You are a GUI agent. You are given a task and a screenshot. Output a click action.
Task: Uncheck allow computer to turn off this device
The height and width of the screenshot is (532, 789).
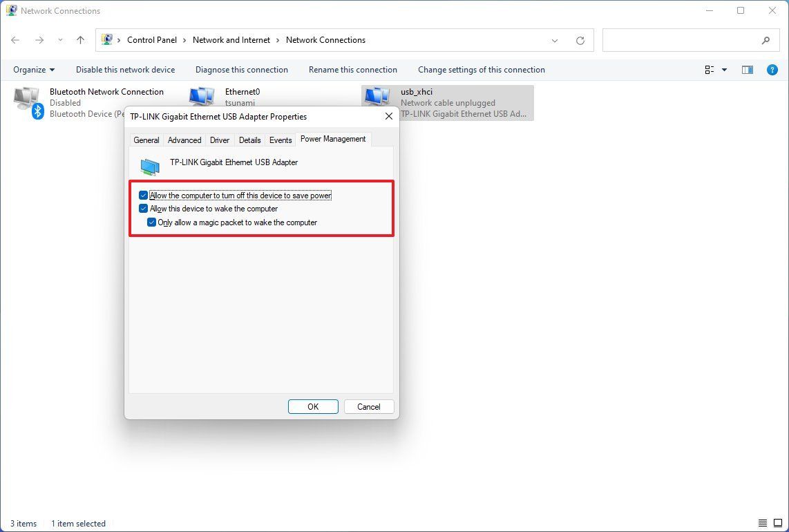point(144,195)
